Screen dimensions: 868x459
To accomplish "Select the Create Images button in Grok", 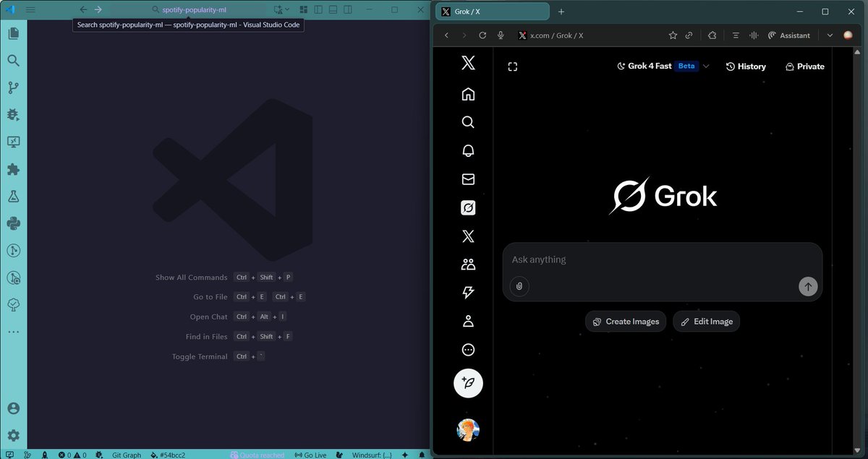I will 626,322.
